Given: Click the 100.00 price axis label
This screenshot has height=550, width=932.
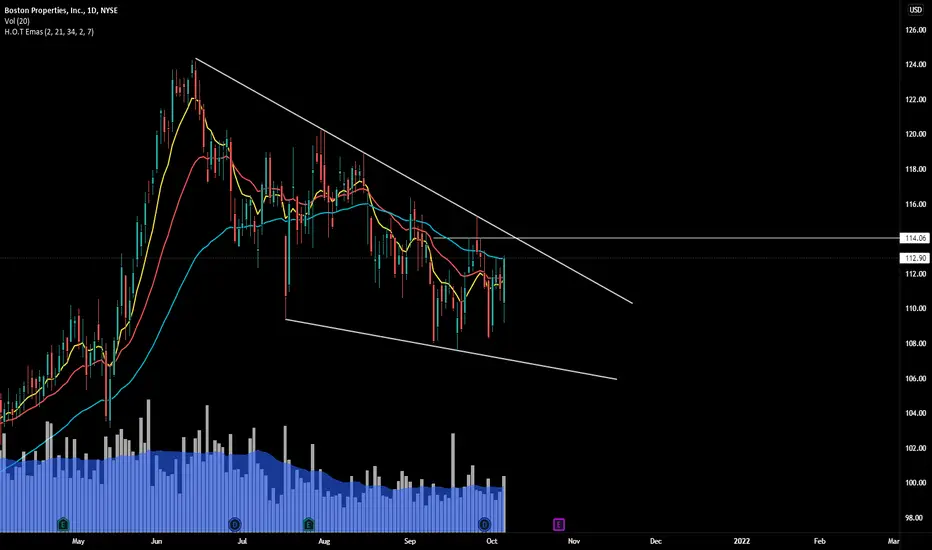Looking at the screenshot, I should [915, 483].
